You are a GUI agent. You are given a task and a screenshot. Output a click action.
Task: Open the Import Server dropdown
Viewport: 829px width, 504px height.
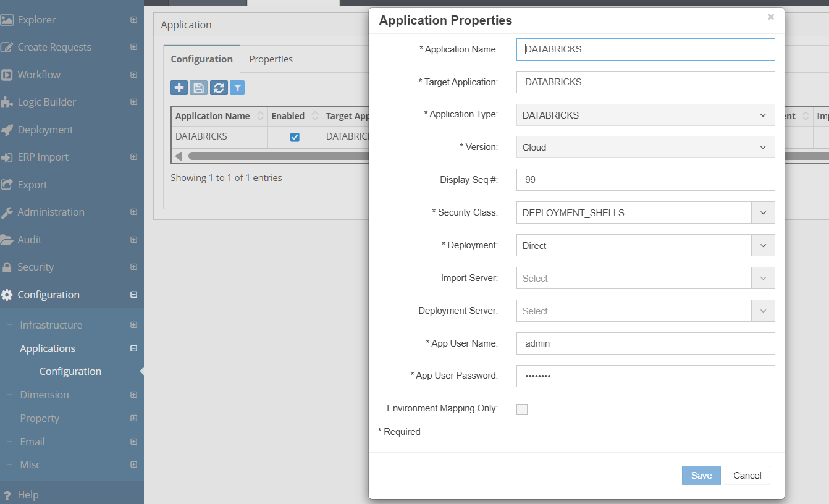click(764, 278)
